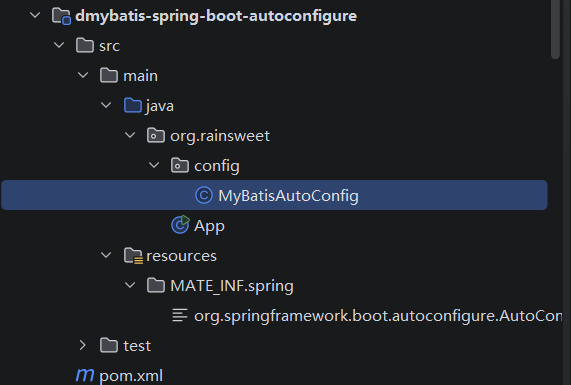Click the Maven pom.xml icon
571x385 pixels.
(85, 375)
